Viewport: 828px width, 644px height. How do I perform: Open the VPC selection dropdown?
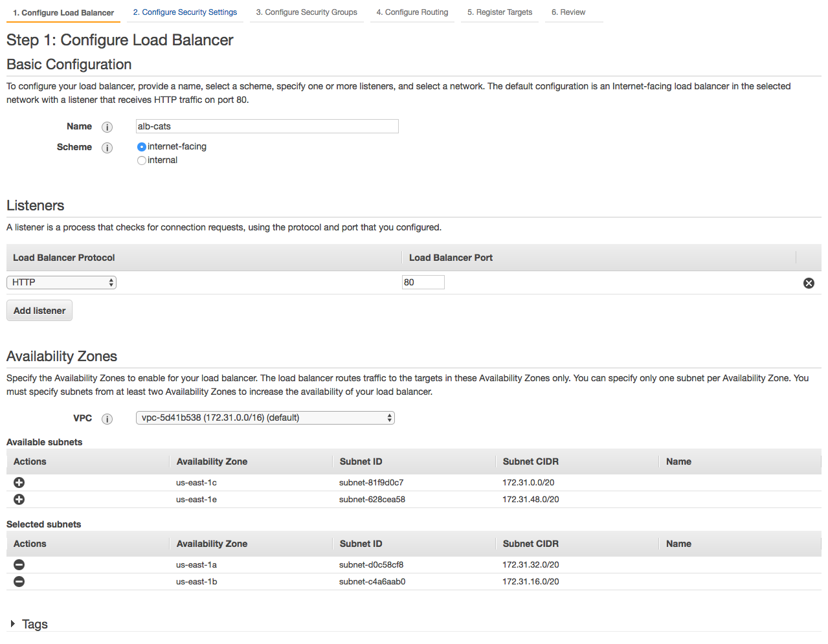pos(265,417)
